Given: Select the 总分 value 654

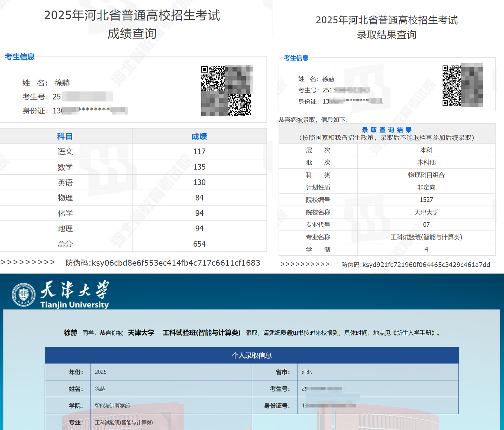Looking at the screenshot, I should tap(199, 244).
